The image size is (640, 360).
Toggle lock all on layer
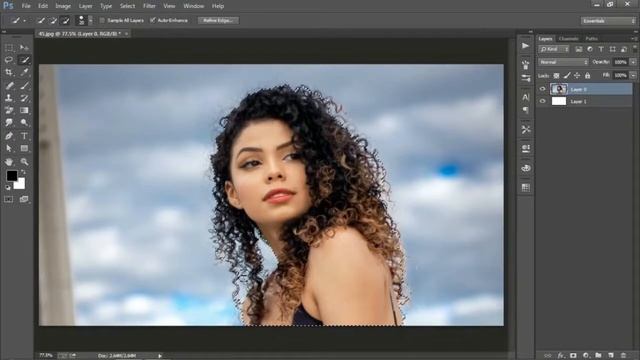point(587,76)
